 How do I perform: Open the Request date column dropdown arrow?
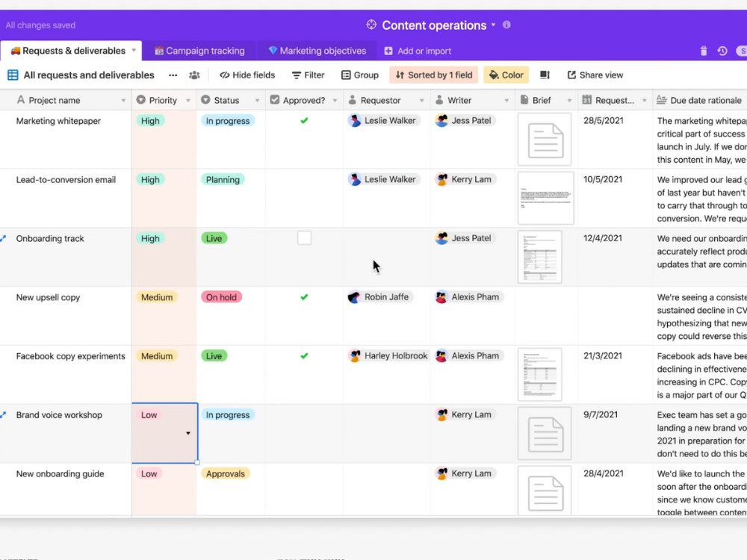pos(644,101)
